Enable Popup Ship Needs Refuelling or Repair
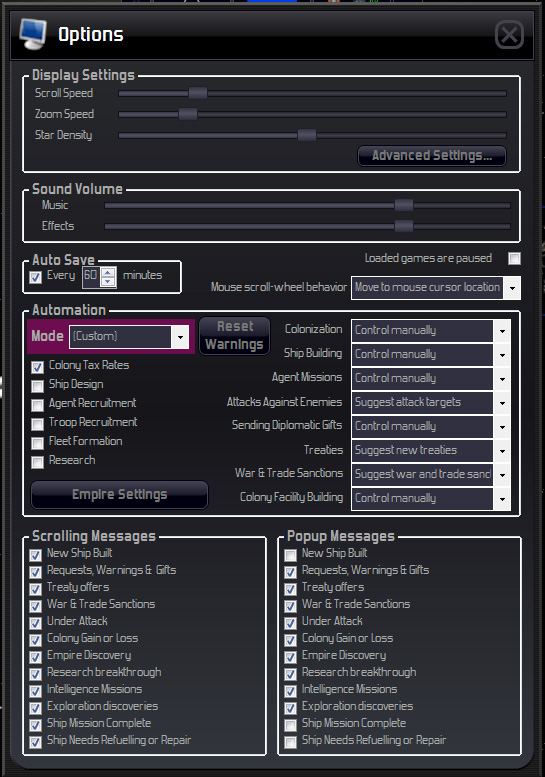545x777 pixels. click(x=290, y=742)
